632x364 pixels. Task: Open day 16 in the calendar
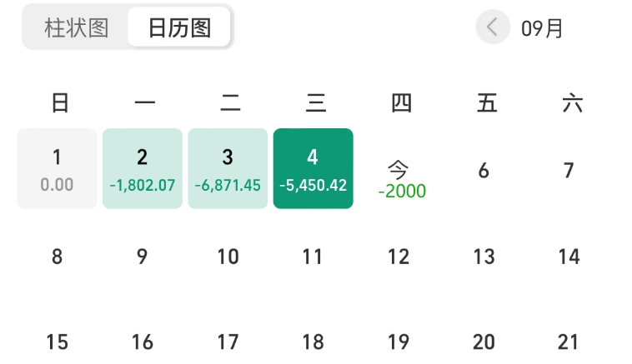(143, 342)
